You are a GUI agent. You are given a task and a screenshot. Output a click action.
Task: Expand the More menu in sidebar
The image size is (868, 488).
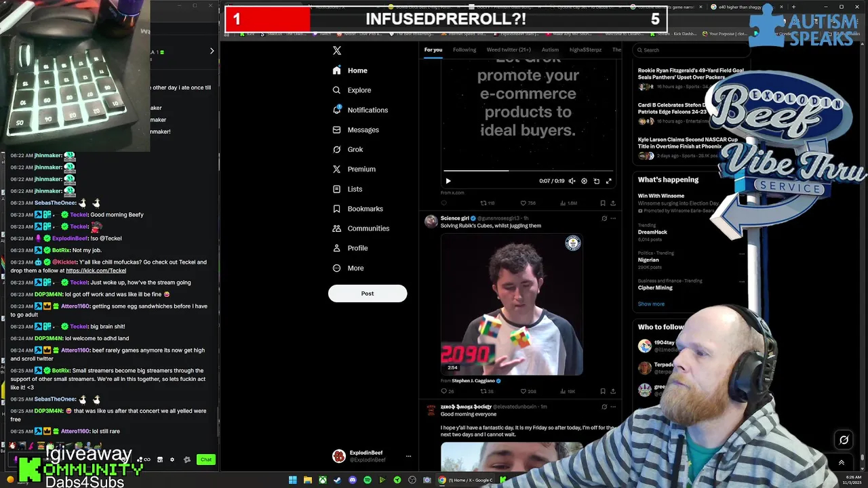[348, 268]
